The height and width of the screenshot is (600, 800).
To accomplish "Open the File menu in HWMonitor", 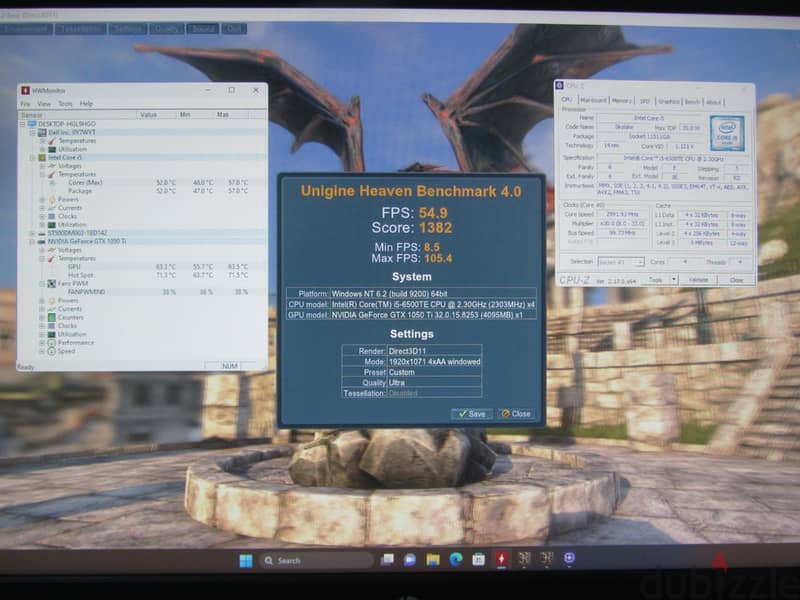I will point(25,104).
